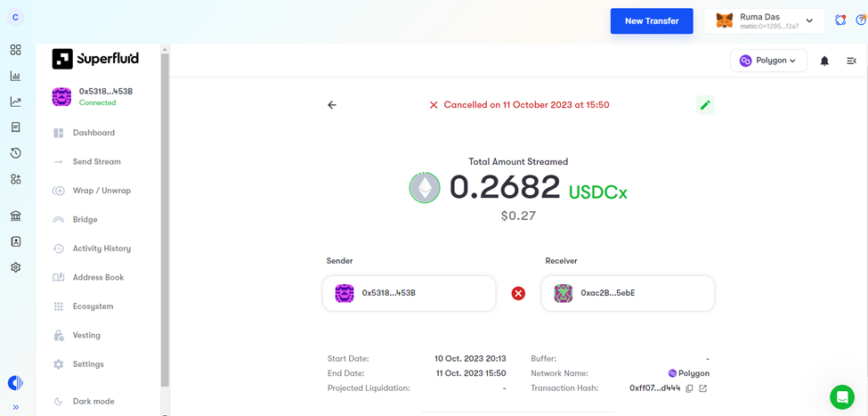
Task: Toggle Dark mode
Action: click(93, 402)
